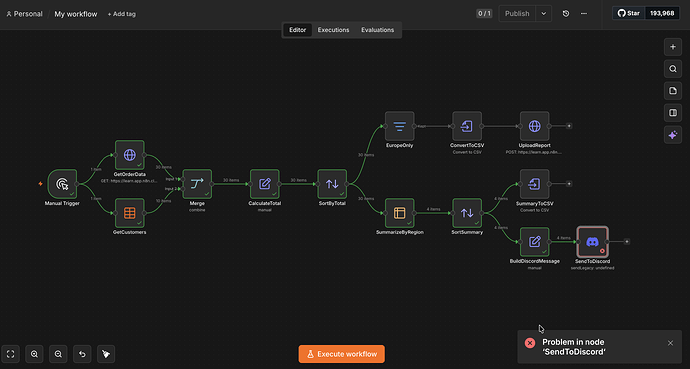Add node after UploadReport output

pyautogui.click(x=569, y=126)
